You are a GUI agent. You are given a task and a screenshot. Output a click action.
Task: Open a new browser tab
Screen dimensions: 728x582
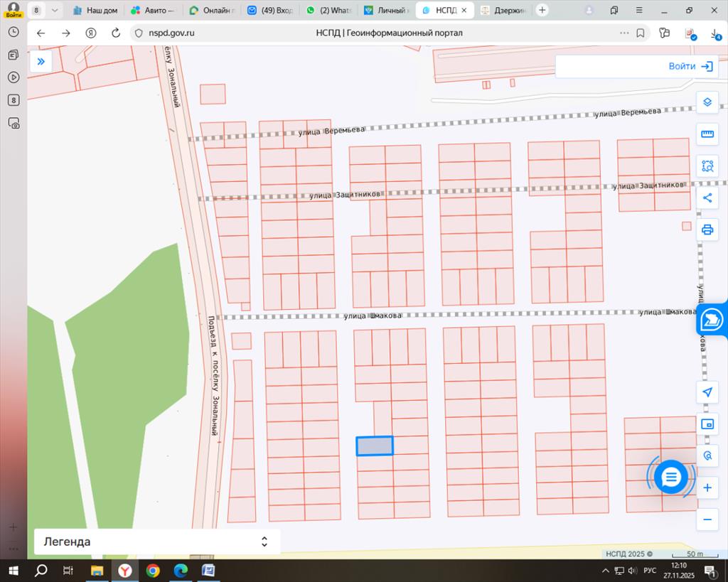point(542,10)
